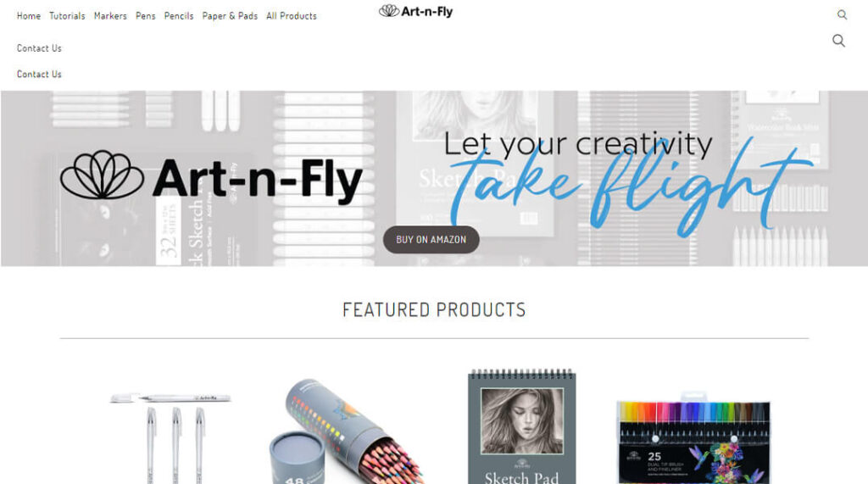Click the lower Contact Us link
This screenshot has width=868, height=484.
pos(39,75)
